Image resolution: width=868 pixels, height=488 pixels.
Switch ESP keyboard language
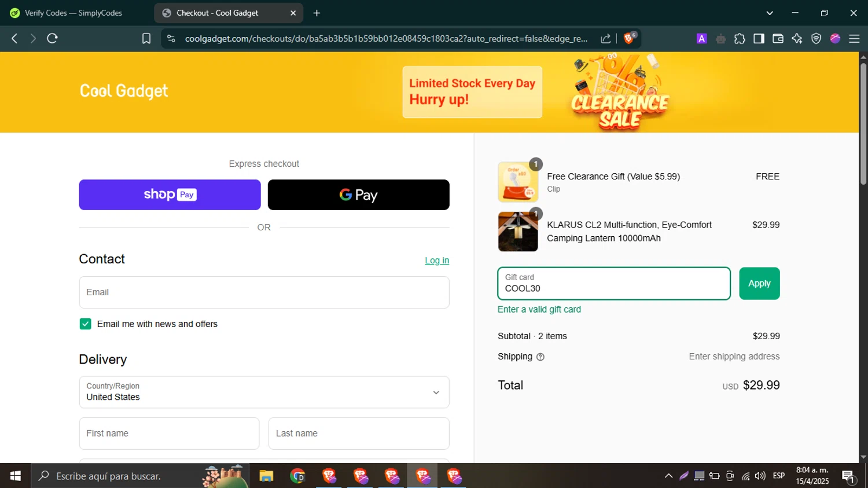[x=779, y=476]
